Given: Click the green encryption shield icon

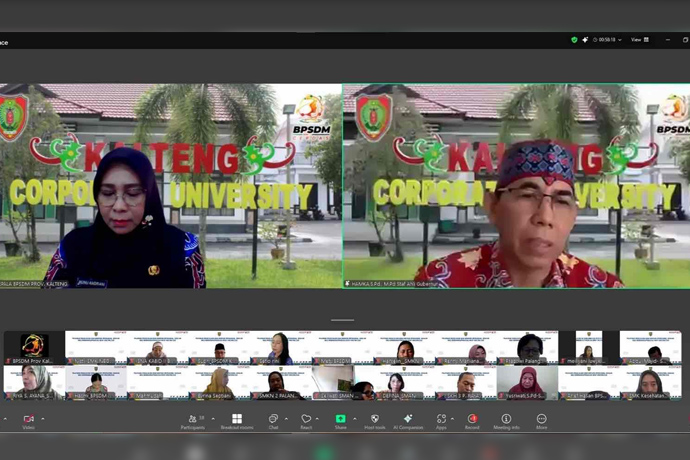Looking at the screenshot, I should pyautogui.click(x=574, y=40).
